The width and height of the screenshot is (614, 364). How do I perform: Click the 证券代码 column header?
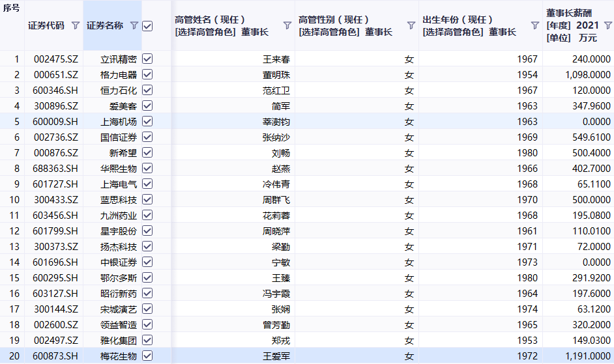(x=46, y=25)
